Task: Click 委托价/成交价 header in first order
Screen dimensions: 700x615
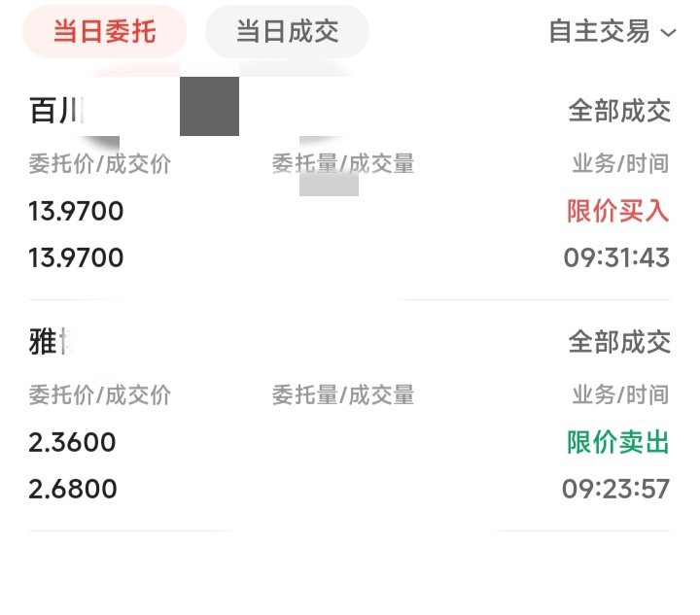Action: point(99,163)
